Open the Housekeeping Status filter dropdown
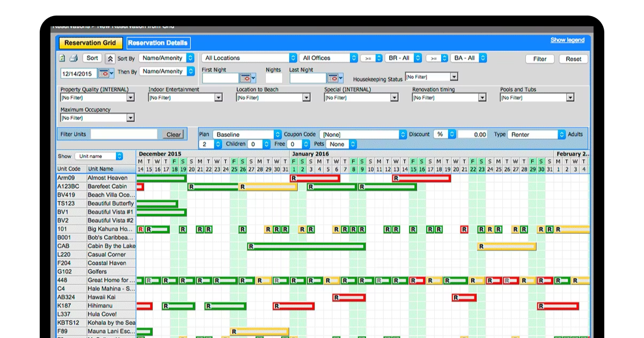This screenshot has width=644, height=338. [431, 77]
